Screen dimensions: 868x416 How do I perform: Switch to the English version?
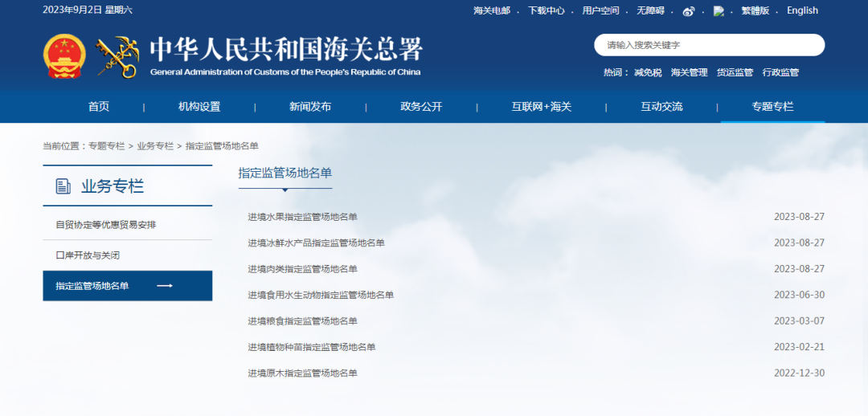(x=802, y=10)
